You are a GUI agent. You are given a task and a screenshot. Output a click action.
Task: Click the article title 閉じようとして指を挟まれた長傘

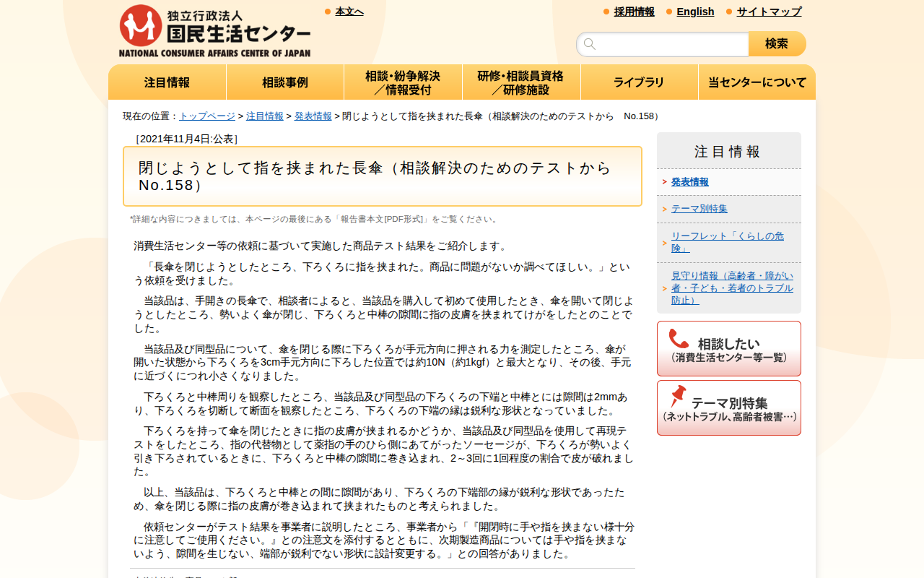pos(383,176)
